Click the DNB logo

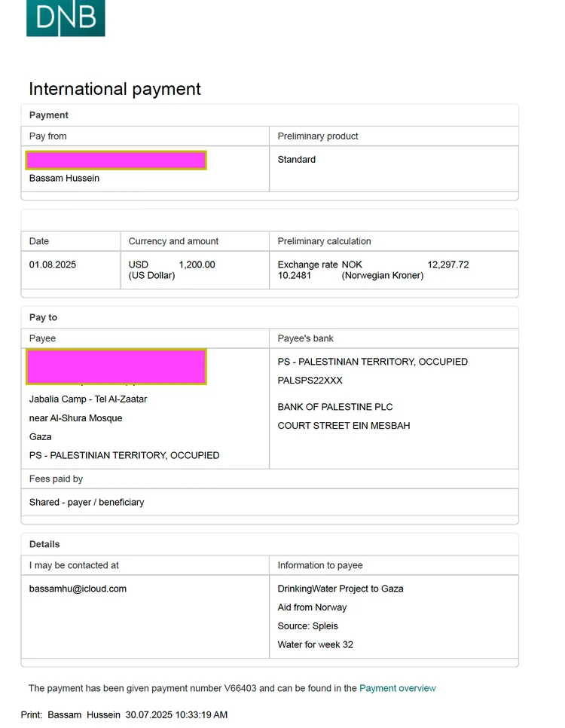click(66, 18)
